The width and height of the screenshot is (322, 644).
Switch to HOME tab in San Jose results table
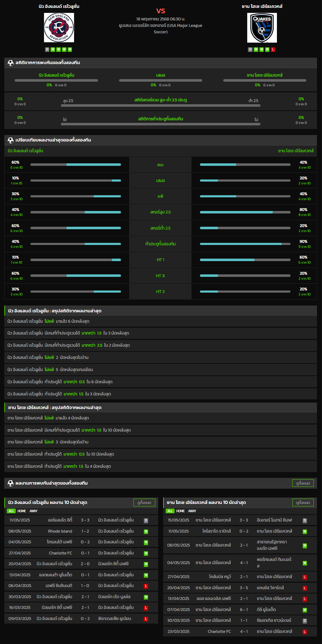point(181,511)
